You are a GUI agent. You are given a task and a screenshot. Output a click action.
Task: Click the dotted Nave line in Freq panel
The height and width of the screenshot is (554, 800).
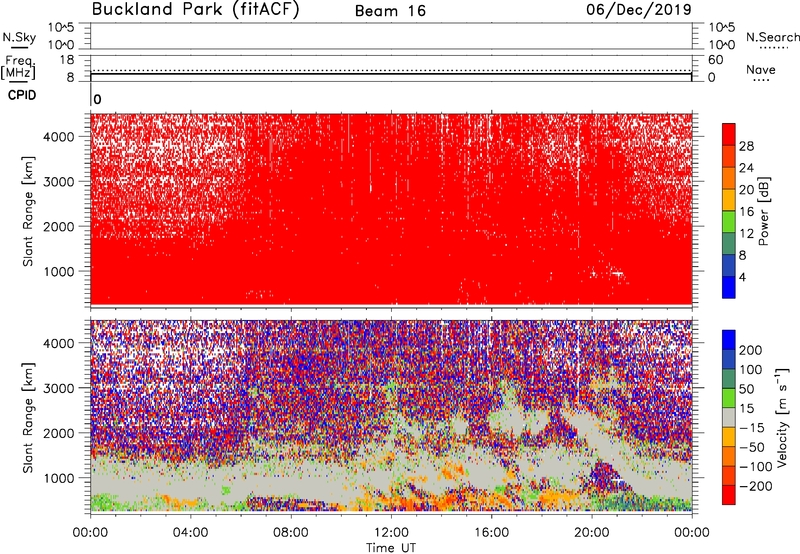391,70
